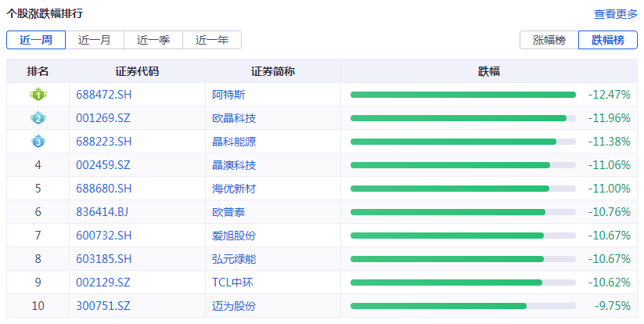Open stock code 688472.SH
Image resolution: width=644 pixels, height=324 pixels.
click(x=104, y=95)
